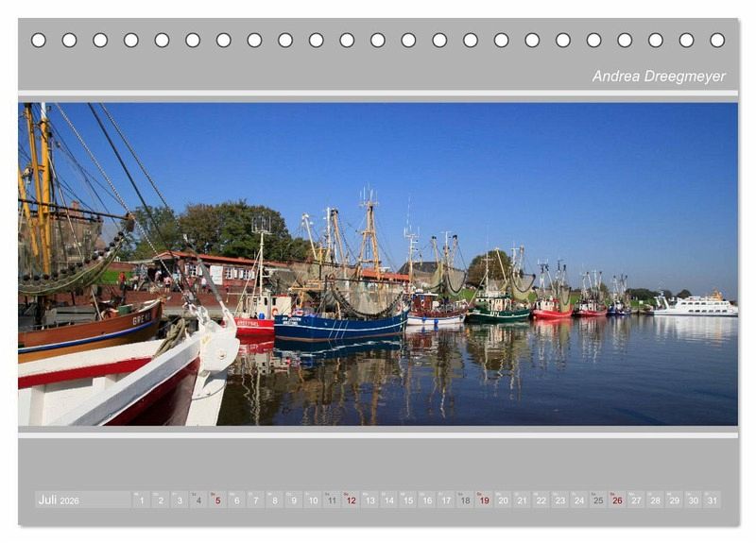Click day 9 in the calendar strip
This screenshot has width=756, height=543.
pyautogui.click(x=294, y=500)
